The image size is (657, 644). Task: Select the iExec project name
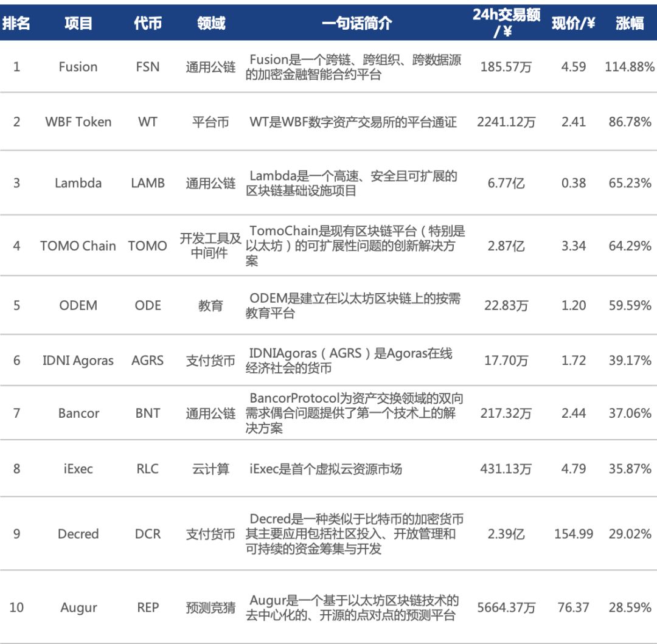[78, 468]
